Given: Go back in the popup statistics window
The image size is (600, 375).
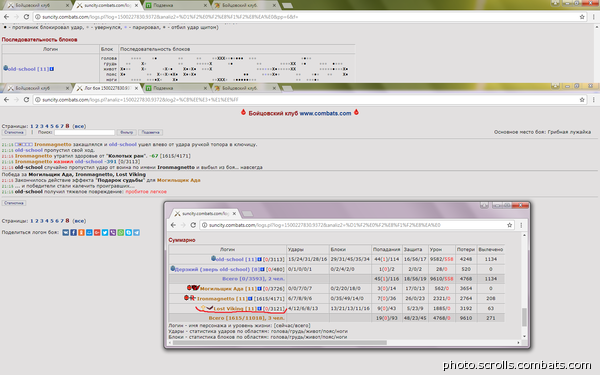Looking at the screenshot, I should click(173, 225).
